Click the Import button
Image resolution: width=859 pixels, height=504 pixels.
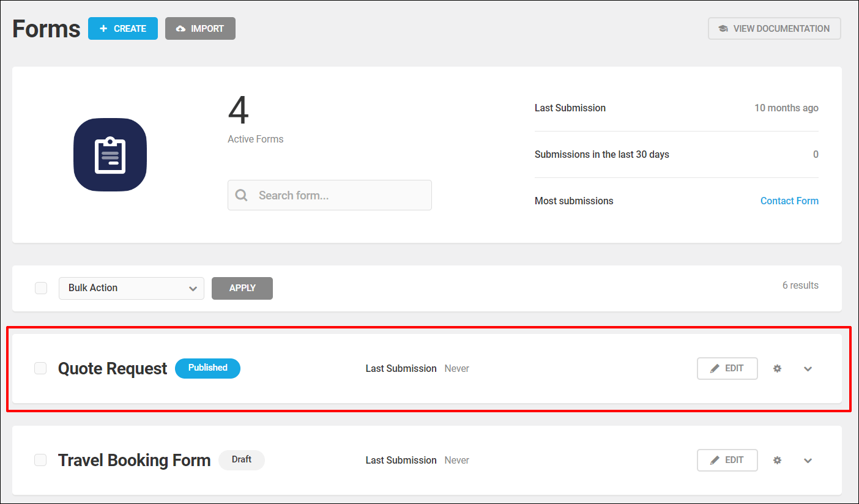(x=200, y=29)
